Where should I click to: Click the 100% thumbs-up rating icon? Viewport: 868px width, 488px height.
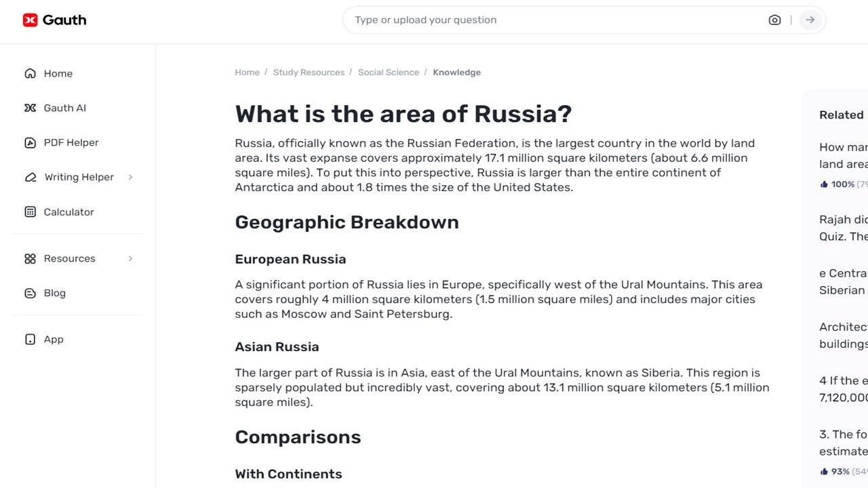(824, 184)
